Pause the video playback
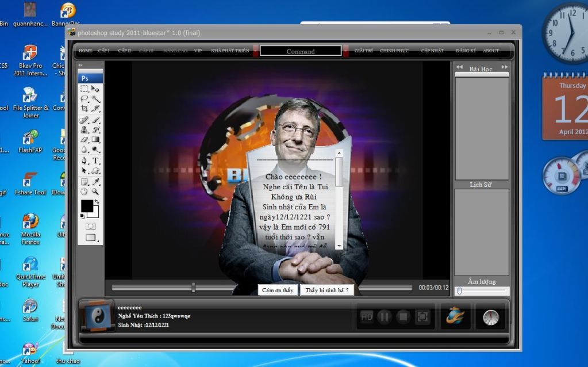 coord(385,317)
